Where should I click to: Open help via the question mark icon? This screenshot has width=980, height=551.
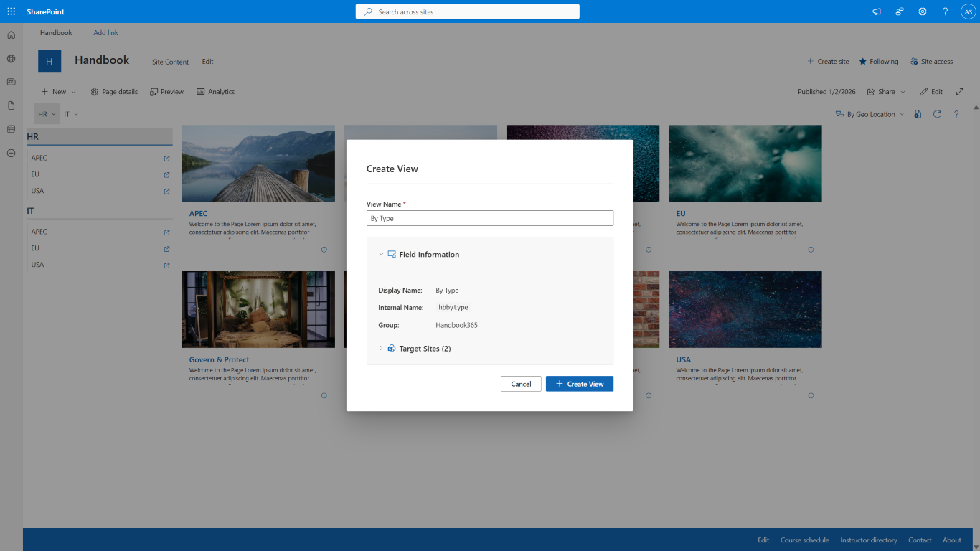[x=956, y=113]
